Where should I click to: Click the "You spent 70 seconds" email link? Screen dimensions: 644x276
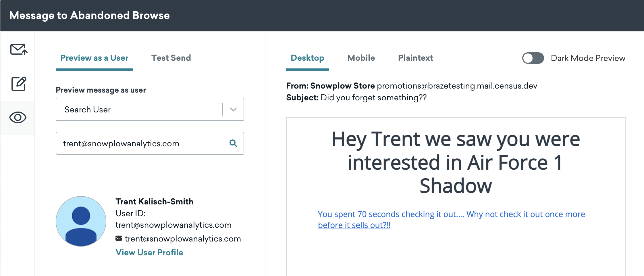click(451, 214)
